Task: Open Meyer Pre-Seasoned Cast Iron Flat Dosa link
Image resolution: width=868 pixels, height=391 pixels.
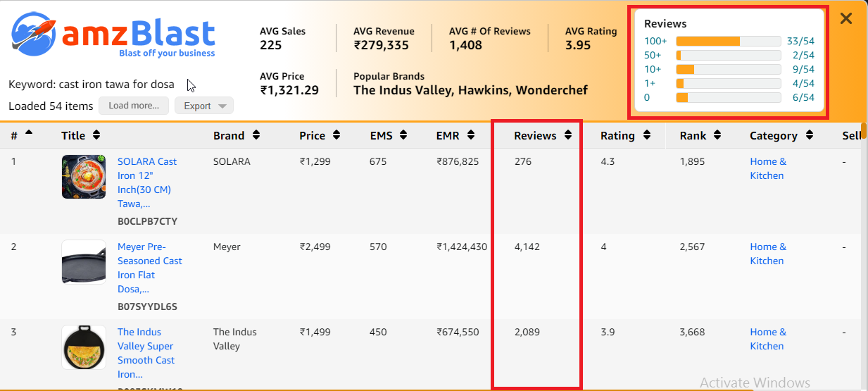Action: tap(150, 268)
